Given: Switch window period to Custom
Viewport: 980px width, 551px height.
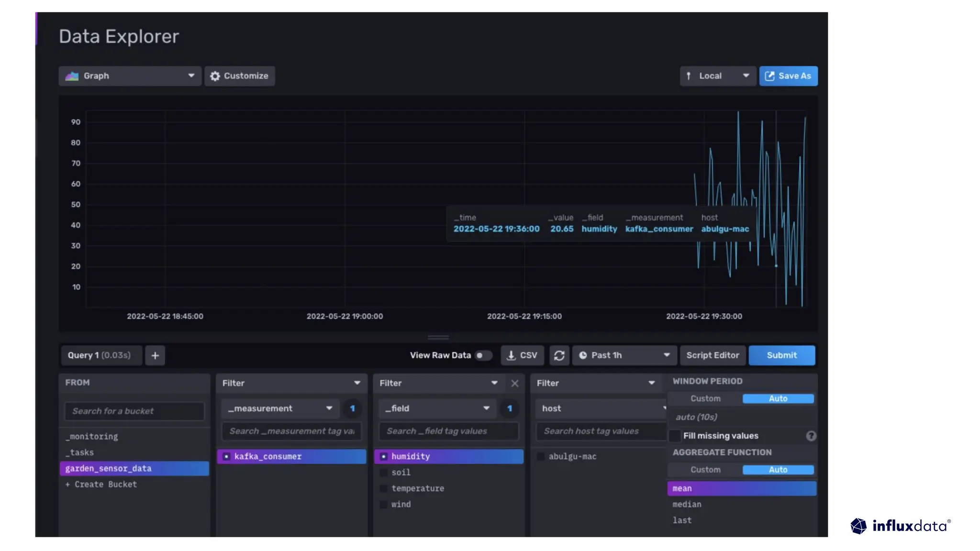Looking at the screenshot, I should 705,398.
